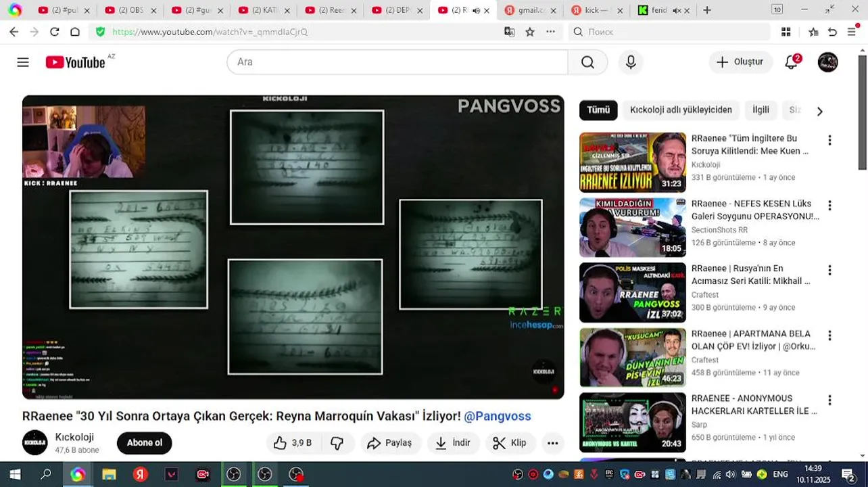Screen dimensions: 868x487
Task: Open the 20:43 Anonymous video thumbnail
Action: (633, 422)
